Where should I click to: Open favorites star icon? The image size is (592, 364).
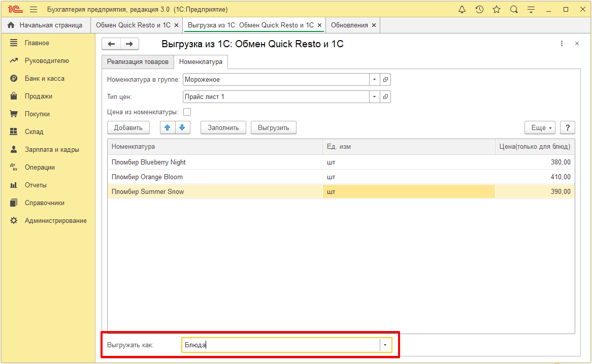pos(497,10)
